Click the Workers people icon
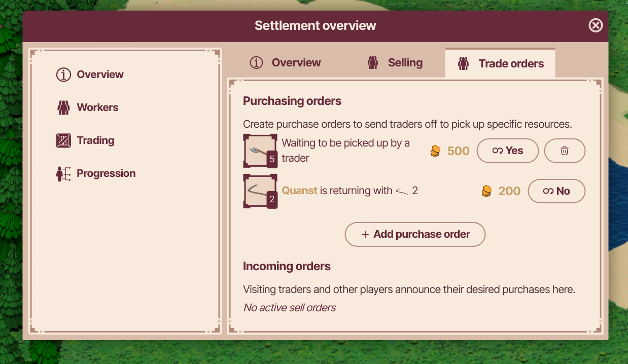 click(x=63, y=107)
